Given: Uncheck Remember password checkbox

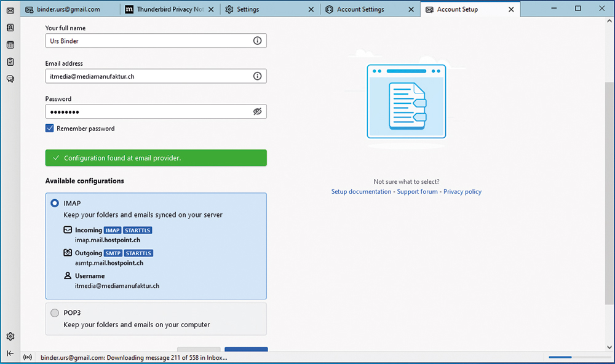Looking at the screenshot, I should 50,129.
